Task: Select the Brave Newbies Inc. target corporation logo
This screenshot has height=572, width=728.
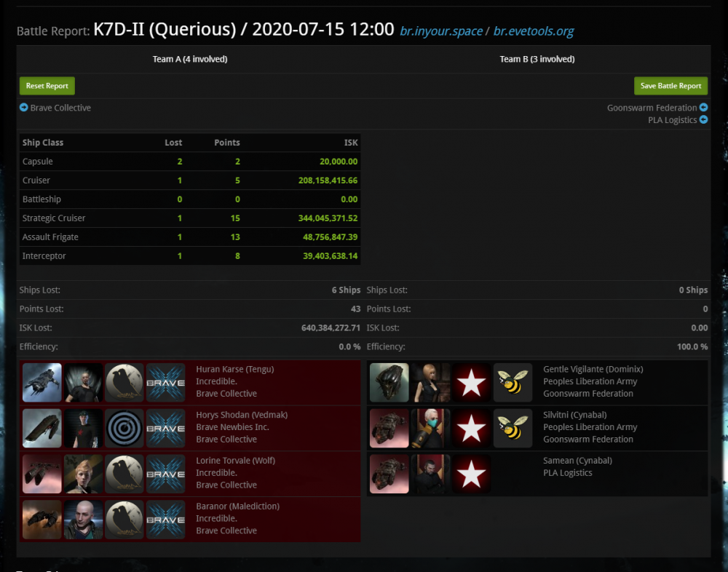Action: click(x=124, y=428)
